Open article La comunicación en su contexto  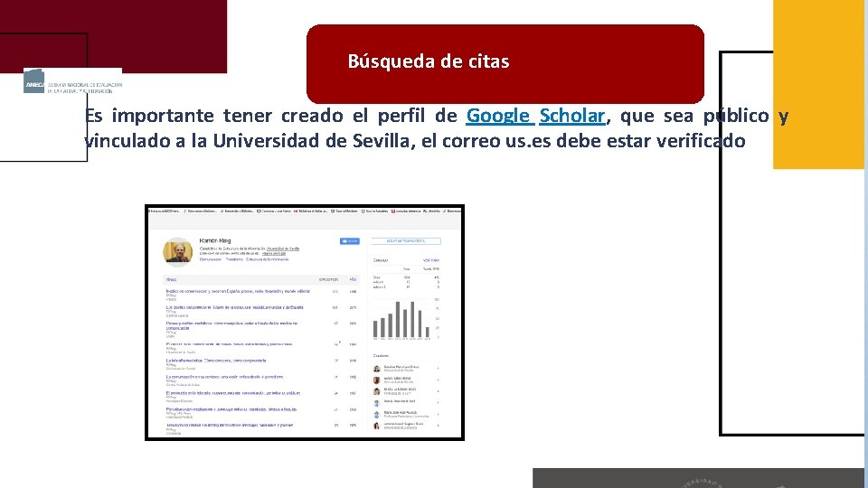click(x=225, y=377)
